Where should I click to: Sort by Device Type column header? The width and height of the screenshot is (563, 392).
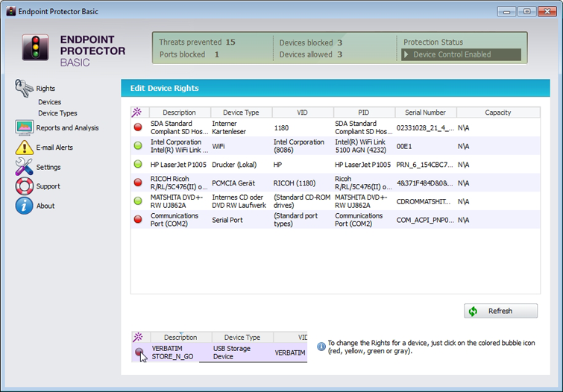pyautogui.click(x=242, y=113)
